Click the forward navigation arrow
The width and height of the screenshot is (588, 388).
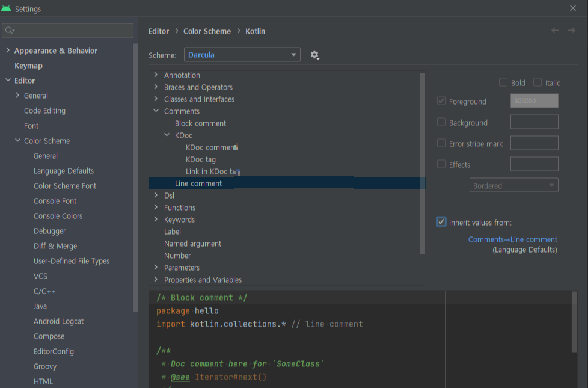click(x=571, y=31)
